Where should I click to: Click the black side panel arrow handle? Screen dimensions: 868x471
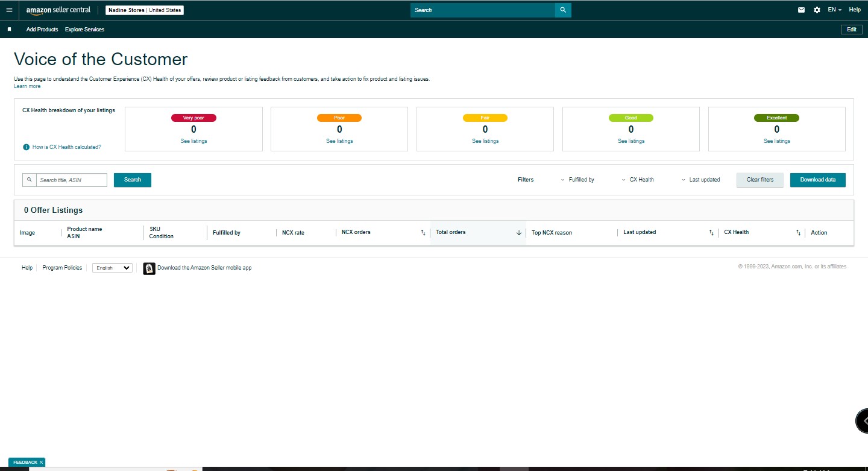click(x=863, y=420)
